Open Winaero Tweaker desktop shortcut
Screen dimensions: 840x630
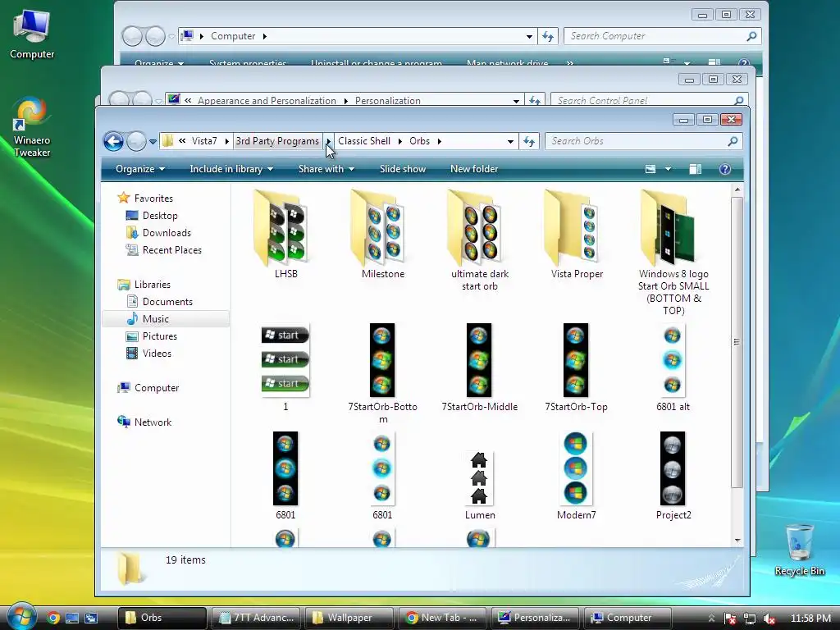coord(32,127)
